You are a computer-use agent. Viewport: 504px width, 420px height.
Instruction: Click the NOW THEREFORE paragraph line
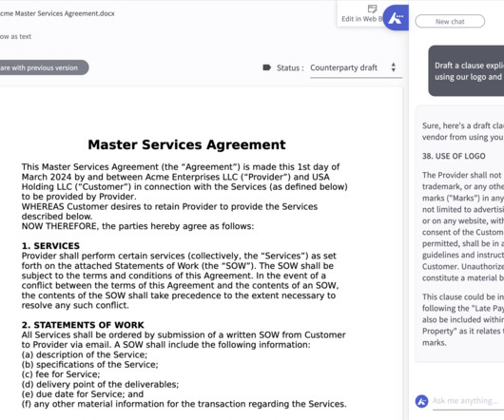pos(138,226)
